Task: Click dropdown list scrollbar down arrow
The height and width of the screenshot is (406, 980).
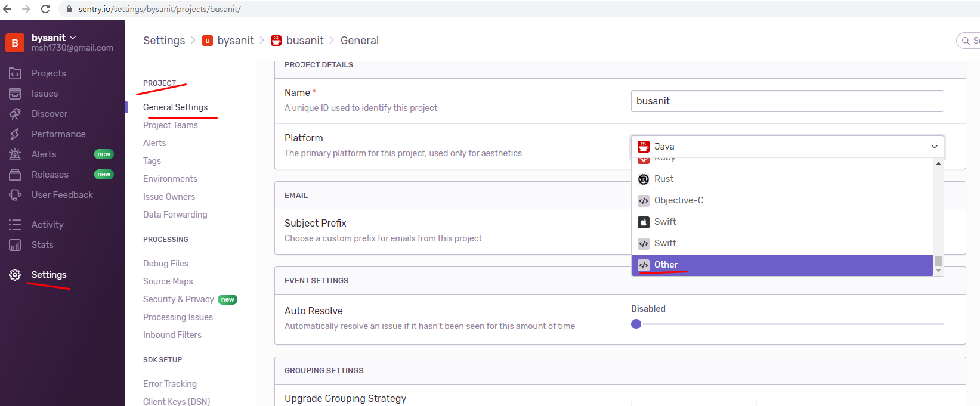Action: pyautogui.click(x=939, y=271)
